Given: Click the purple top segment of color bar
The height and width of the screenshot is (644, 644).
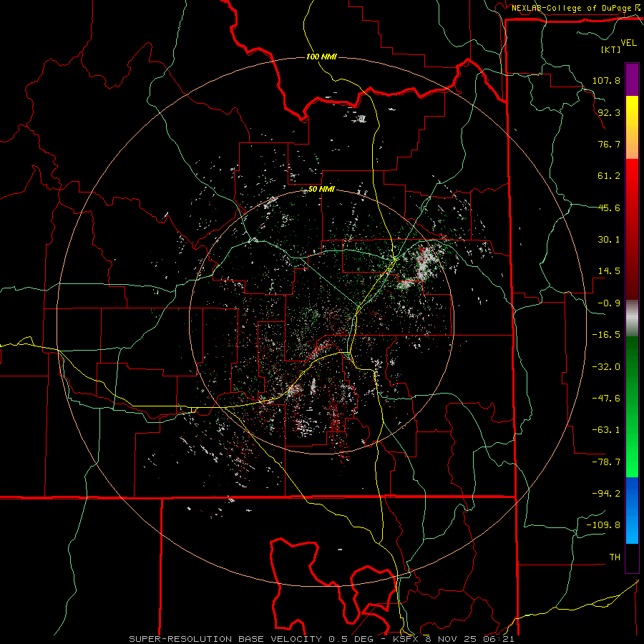Looking at the screenshot, I should point(632,79).
